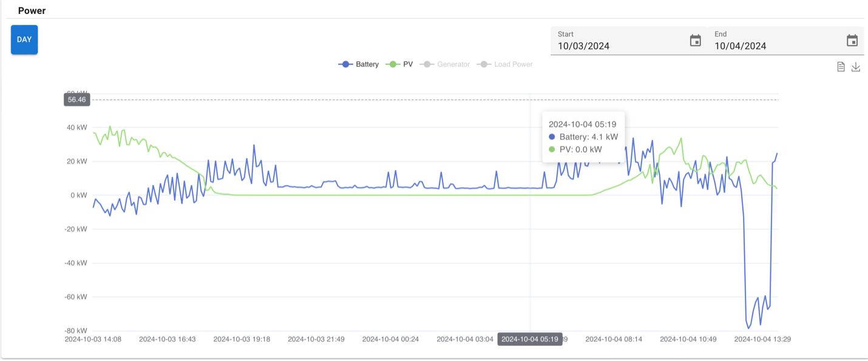Click the 2024-10-04 08:14 x-axis label
The width and height of the screenshot is (868, 361).
(x=614, y=339)
